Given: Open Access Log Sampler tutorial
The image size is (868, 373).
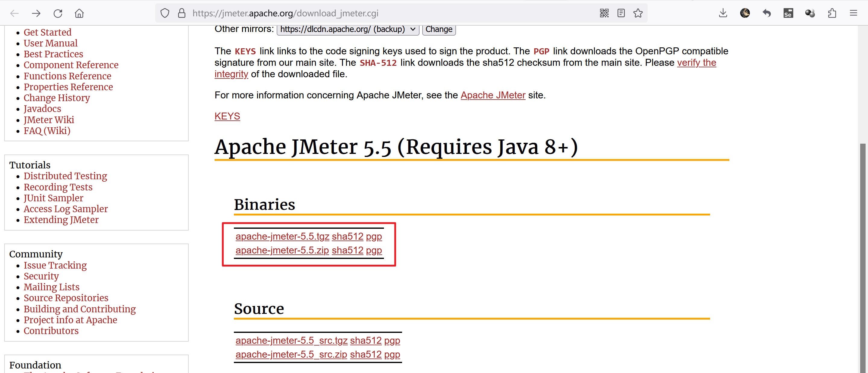Looking at the screenshot, I should coord(66,209).
